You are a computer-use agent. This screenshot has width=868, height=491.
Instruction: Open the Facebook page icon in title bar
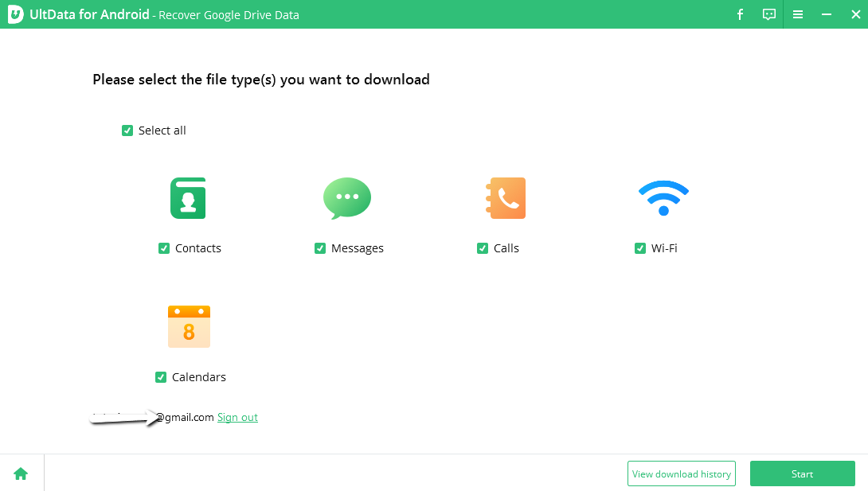[740, 14]
